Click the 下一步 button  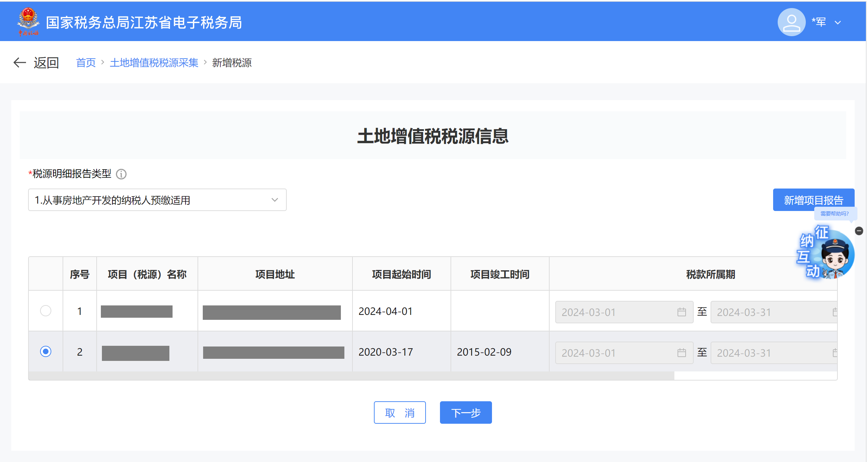[x=466, y=412]
